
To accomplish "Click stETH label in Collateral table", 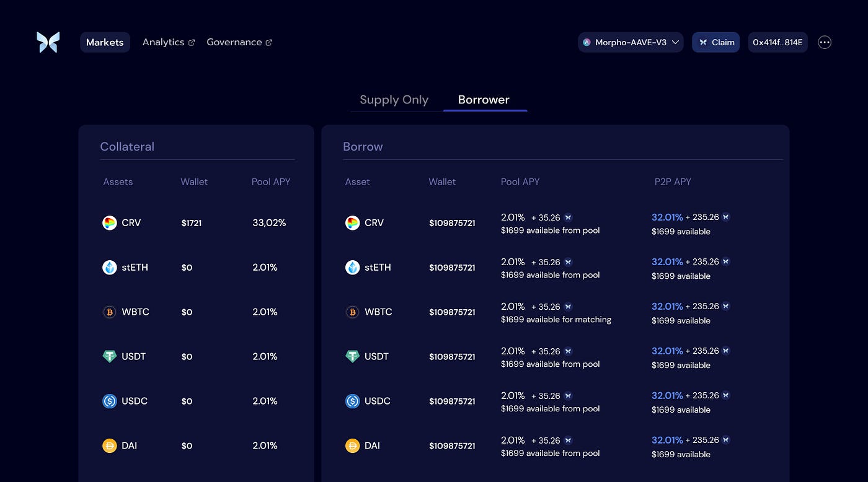I will point(135,268).
